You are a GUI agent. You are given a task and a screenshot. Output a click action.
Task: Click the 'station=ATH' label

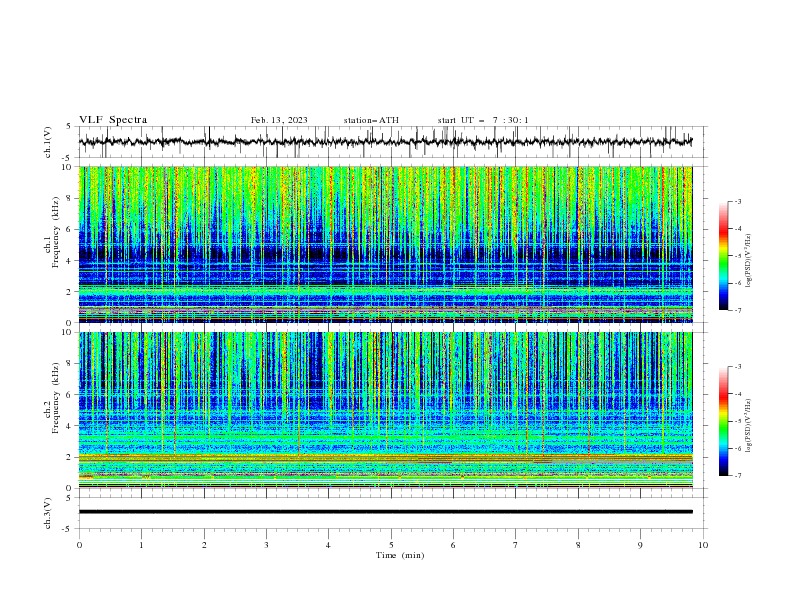pos(371,120)
